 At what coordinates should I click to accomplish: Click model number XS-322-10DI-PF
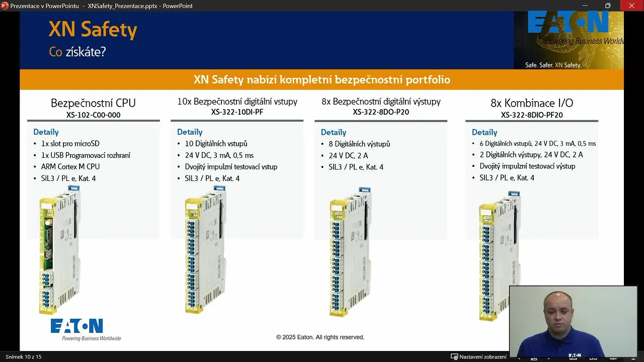[x=237, y=112]
